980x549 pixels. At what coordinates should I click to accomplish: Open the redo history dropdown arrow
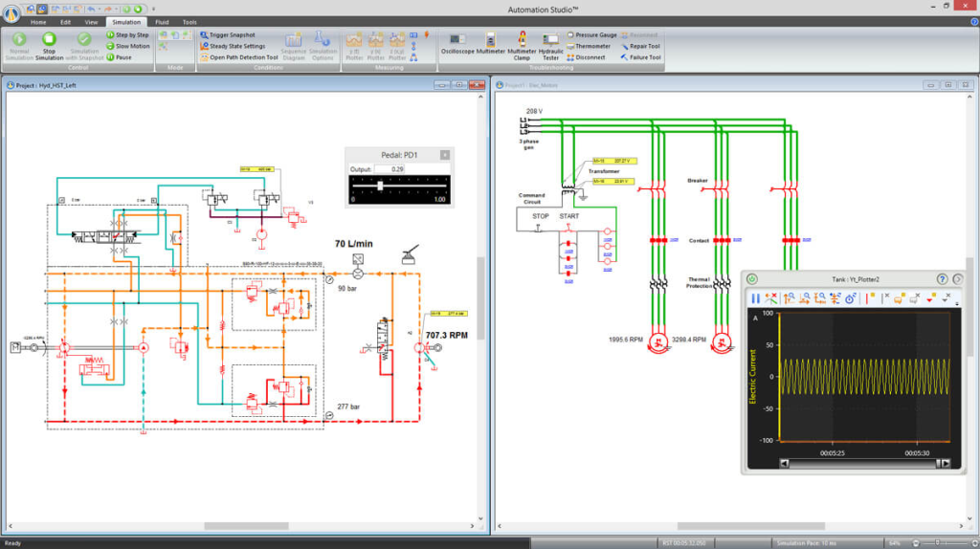tap(116, 10)
